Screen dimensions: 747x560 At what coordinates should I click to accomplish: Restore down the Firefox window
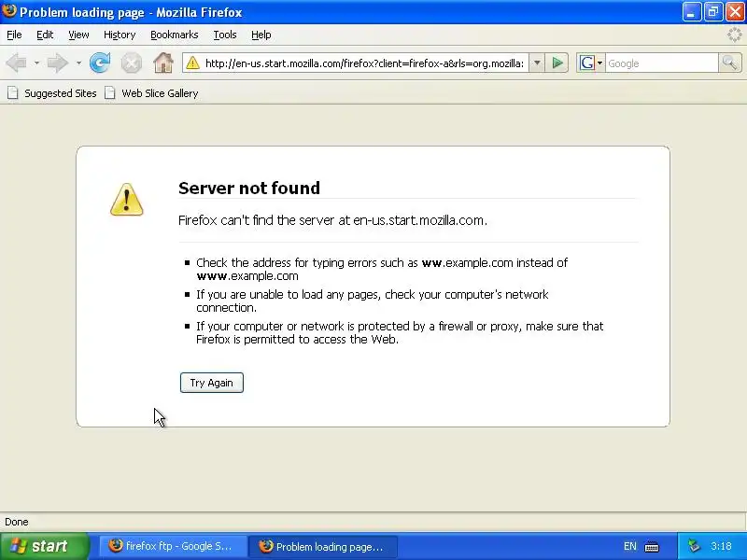tap(713, 12)
